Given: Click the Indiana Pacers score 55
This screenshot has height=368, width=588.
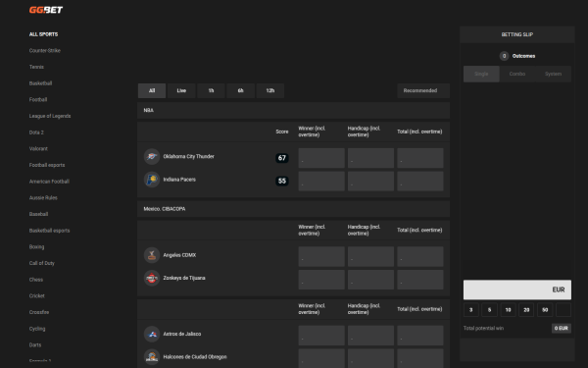Looking at the screenshot, I should pos(282,181).
